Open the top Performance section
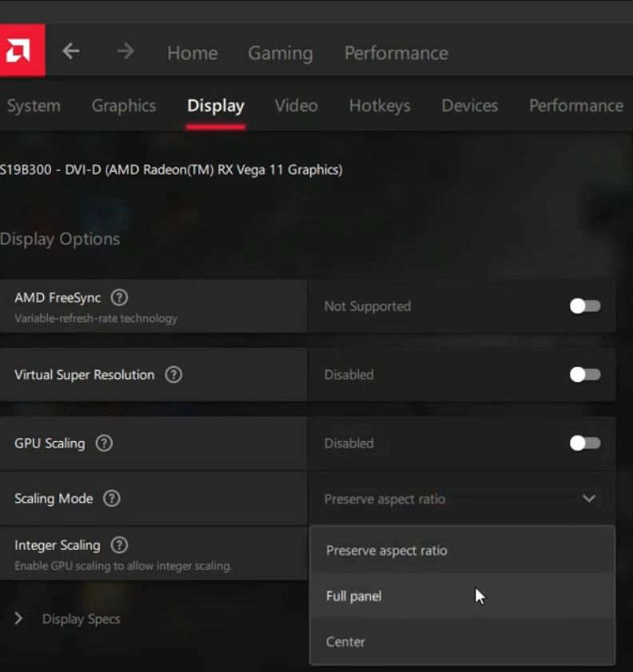 coord(396,54)
